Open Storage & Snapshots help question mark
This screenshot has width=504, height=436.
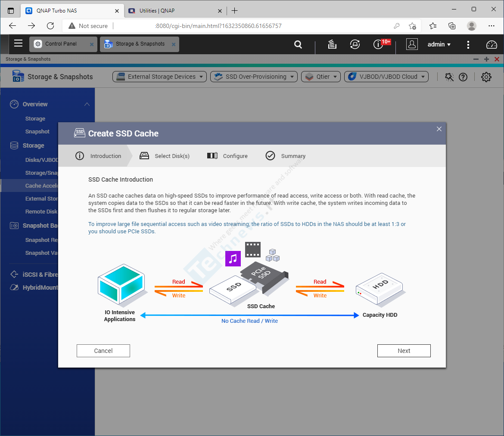click(463, 77)
